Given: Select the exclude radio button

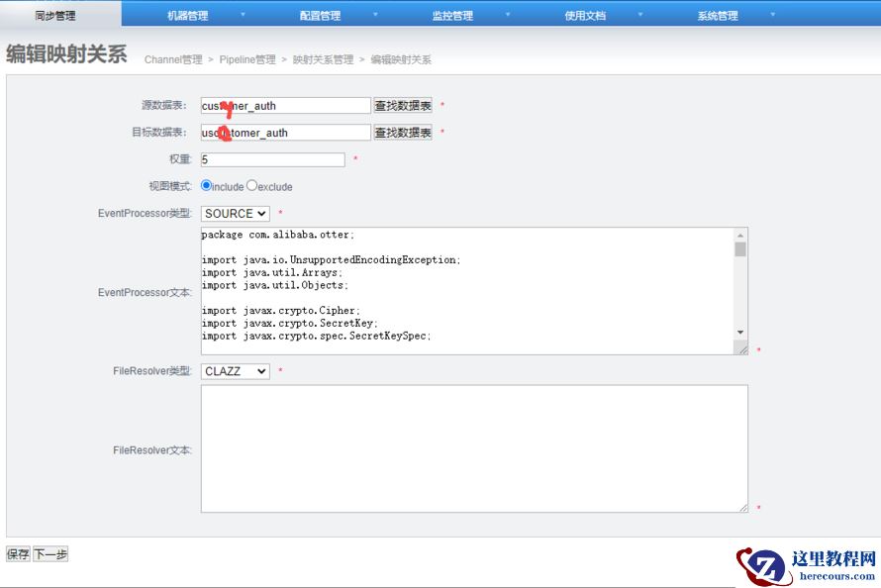Looking at the screenshot, I should point(251,185).
